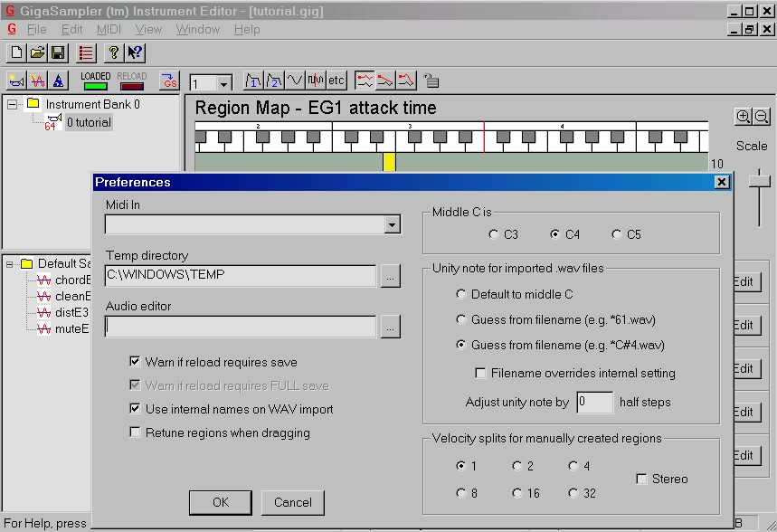This screenshot has width=777, height=532.
Task: Select 32 velocity splits
Action: 573,493
